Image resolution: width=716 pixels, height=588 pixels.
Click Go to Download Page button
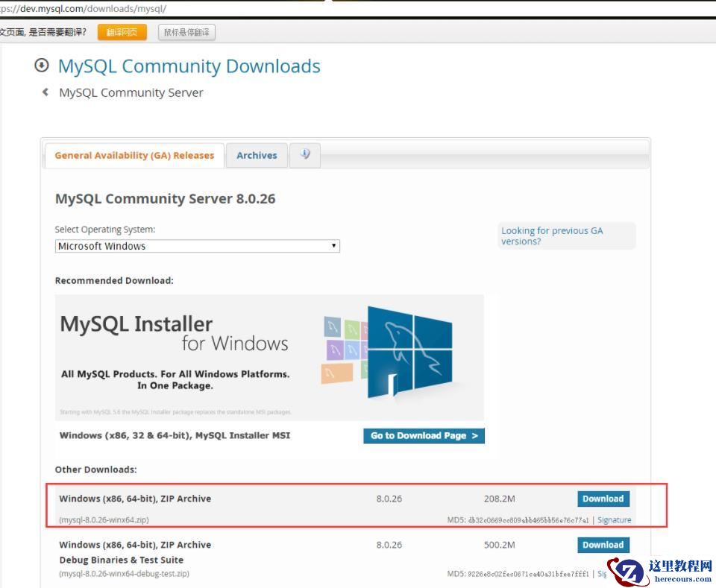[x=424, y=436]
